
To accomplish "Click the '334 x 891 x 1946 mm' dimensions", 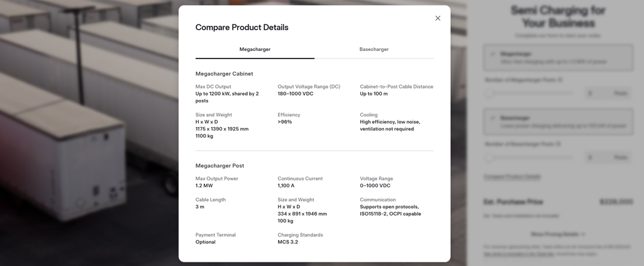I will [x=303, y=214].
